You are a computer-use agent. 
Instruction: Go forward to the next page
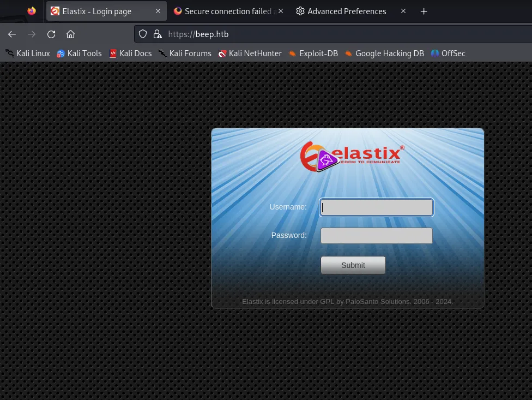(32, 34)
